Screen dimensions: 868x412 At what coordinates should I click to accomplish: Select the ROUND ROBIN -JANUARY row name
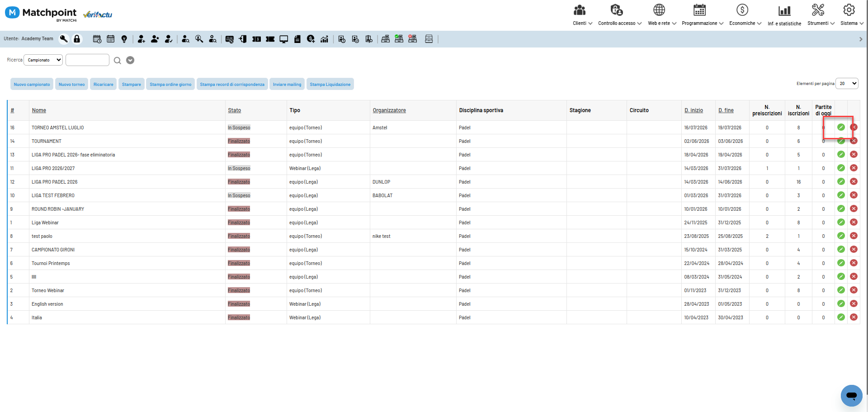click(58, 209)
